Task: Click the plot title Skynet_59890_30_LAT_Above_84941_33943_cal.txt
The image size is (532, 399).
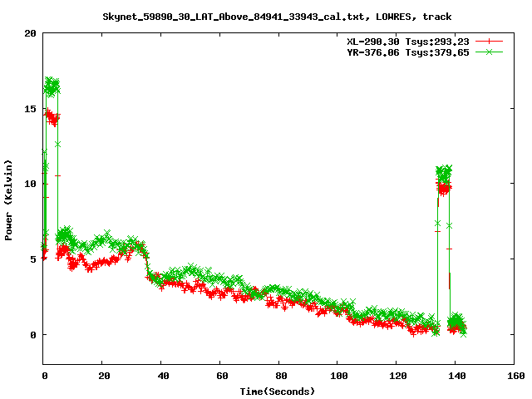Action: pyautogui.click(x=233, y=17)
